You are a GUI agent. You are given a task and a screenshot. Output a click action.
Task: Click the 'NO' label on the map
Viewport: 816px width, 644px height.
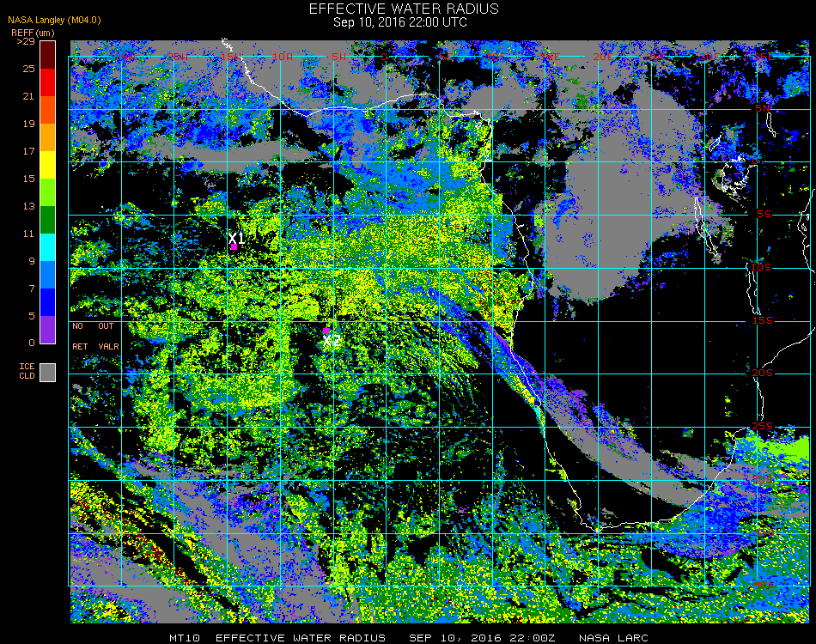click(x=77, y=326)
